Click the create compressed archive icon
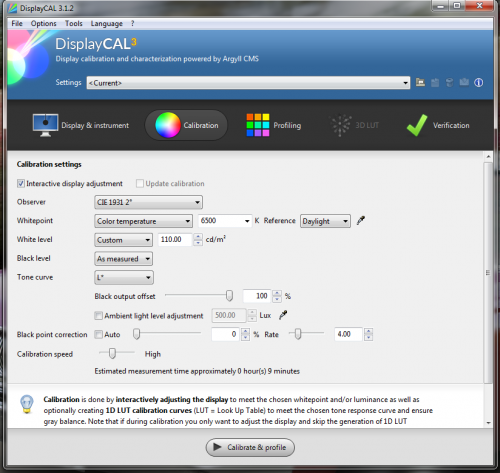 (x=464, y=82)
